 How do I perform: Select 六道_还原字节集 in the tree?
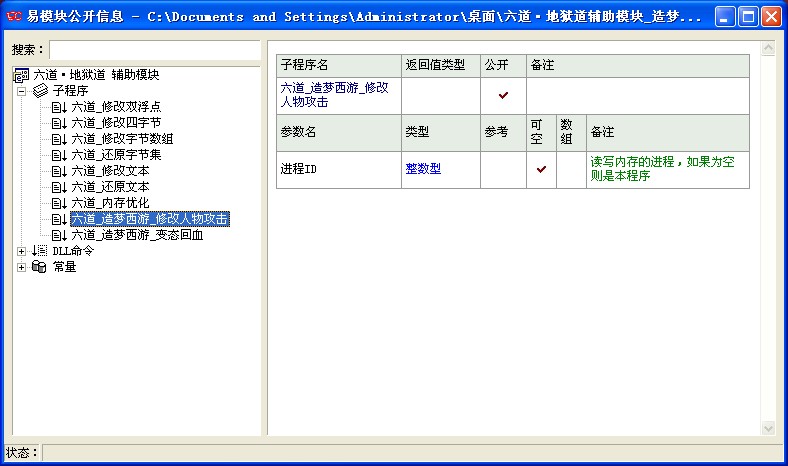[116, 155]
